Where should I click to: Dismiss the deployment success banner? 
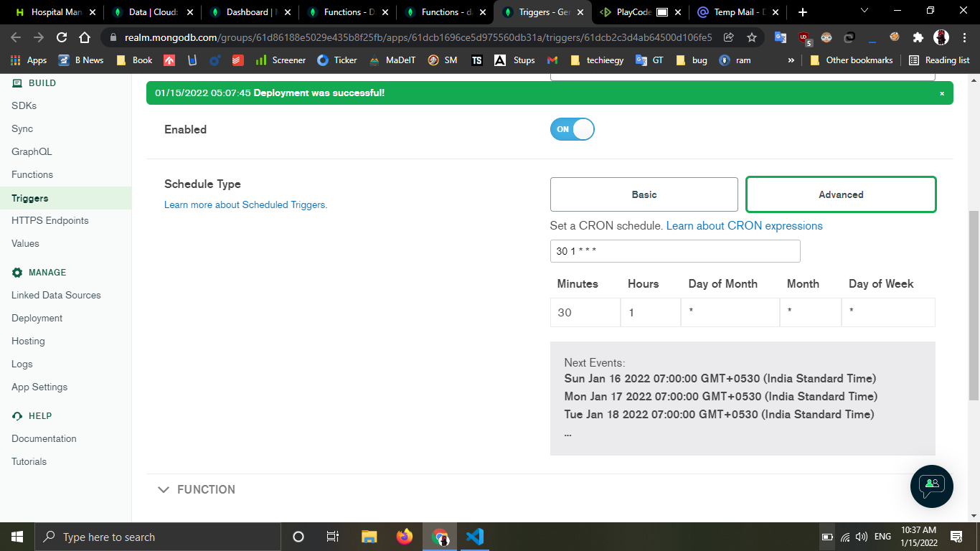[x=941, y=93]
